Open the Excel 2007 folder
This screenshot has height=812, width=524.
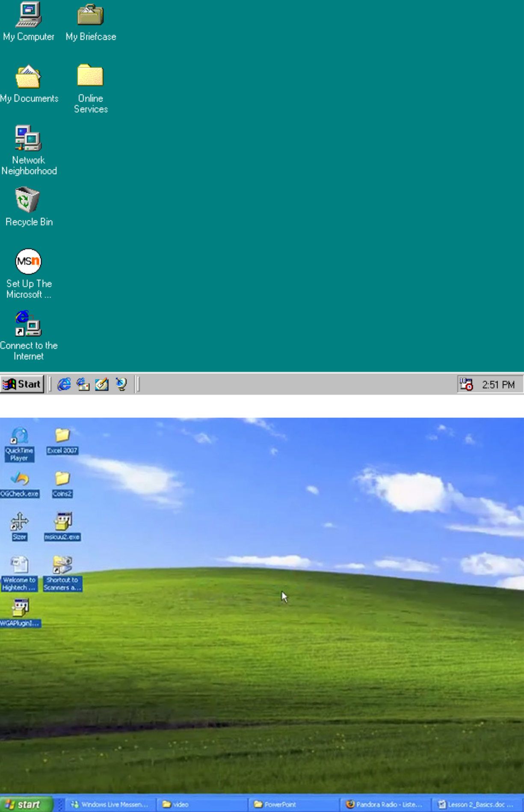pos(62,441)
